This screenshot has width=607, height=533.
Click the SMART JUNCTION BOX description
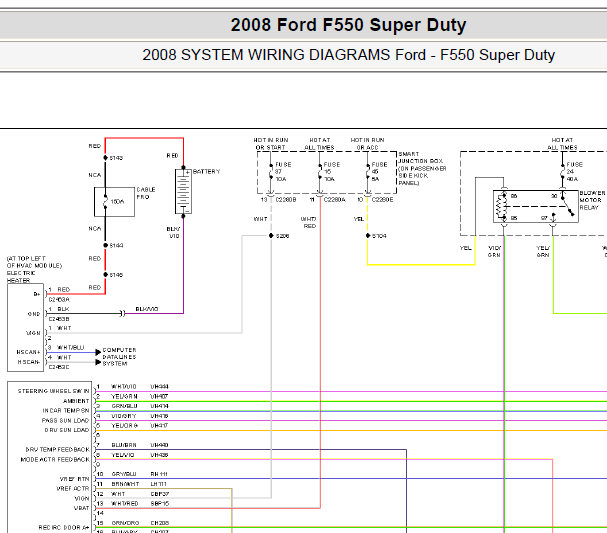[422, 168]
